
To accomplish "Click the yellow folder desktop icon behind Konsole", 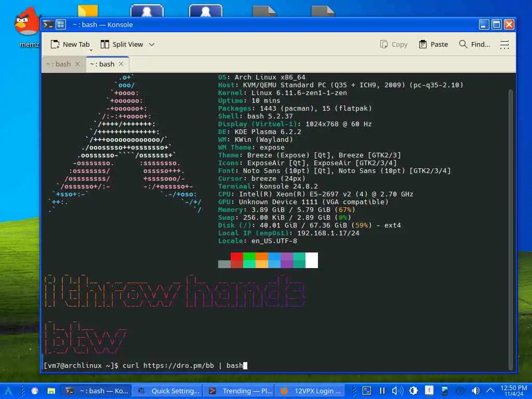I will 88,10.
